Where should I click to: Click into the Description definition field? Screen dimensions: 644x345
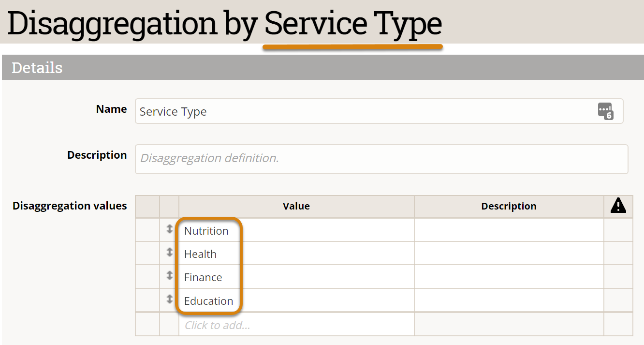[x=381, y=159]
